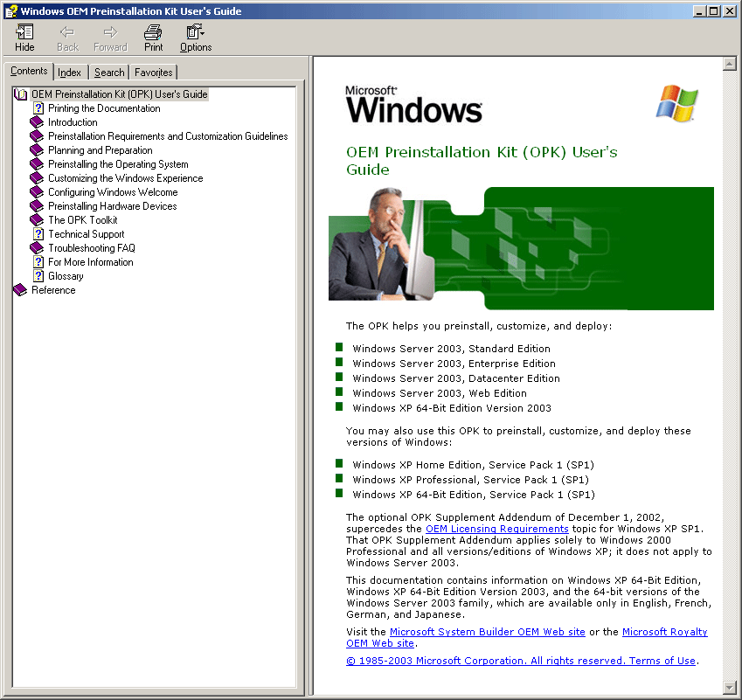742x700 pixels.
Task: Click the scroll down arrow of the content pane
Action: click(729, 687)
